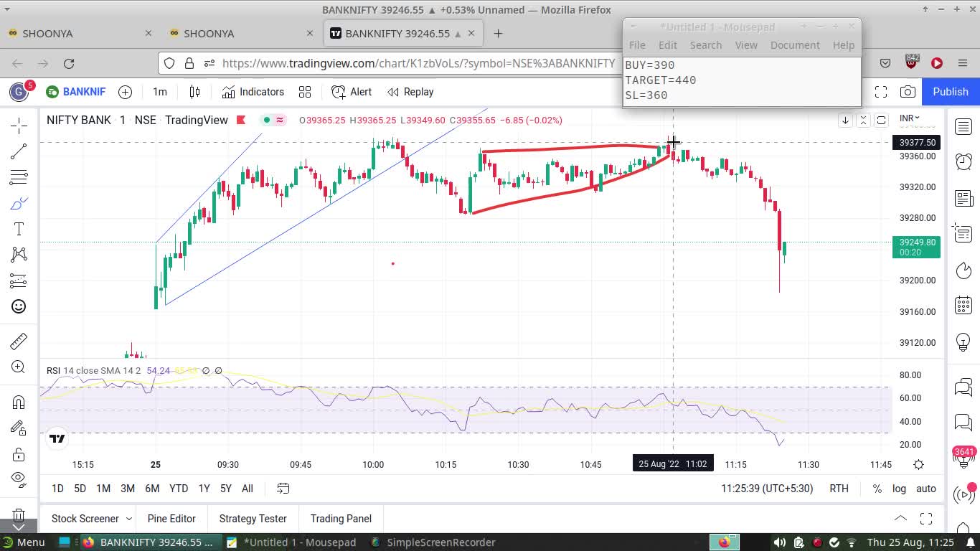Select the ruler measure tool
Screen dimensions: 980x551
tap(19, 341)
